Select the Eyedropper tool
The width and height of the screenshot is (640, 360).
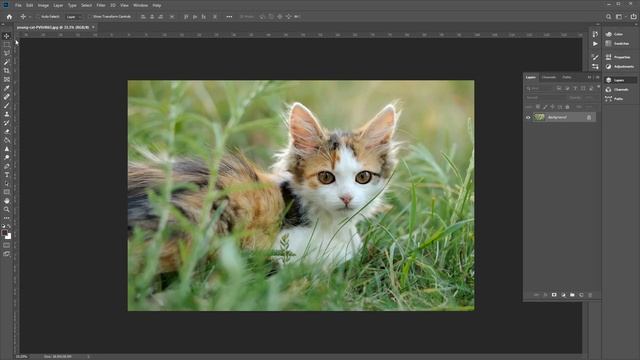(x=7, y=88)
